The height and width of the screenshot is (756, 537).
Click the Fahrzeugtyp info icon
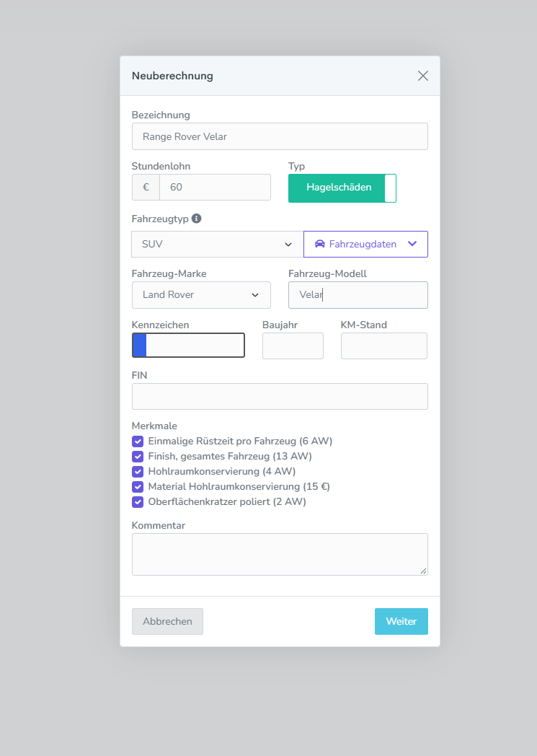[x=197, y=219]
